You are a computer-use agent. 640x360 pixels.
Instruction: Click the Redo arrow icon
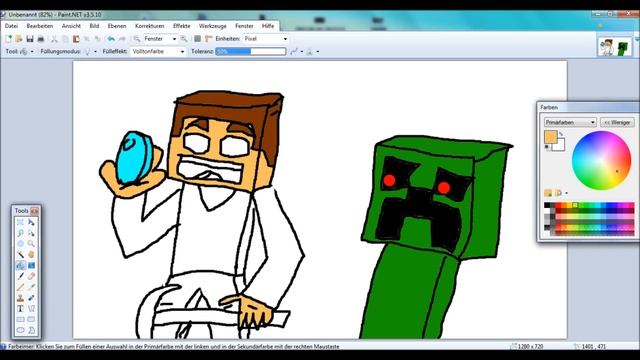[122, 39]
